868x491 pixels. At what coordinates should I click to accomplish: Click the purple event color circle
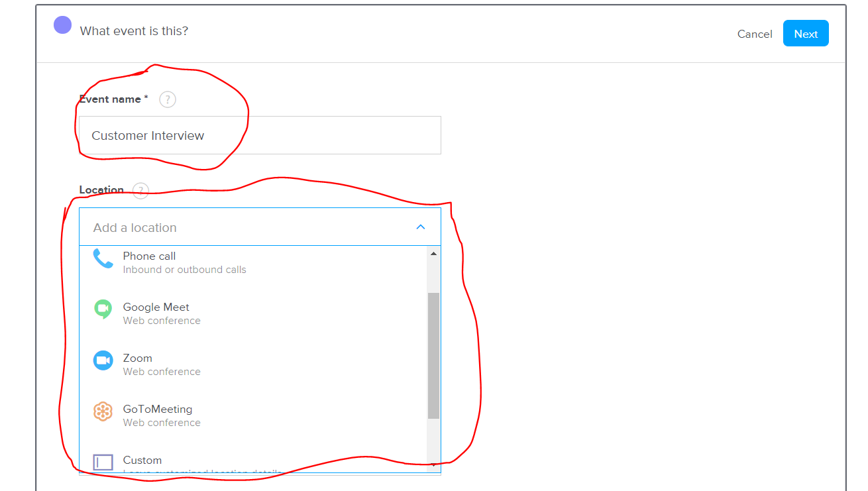click(62, 25)
